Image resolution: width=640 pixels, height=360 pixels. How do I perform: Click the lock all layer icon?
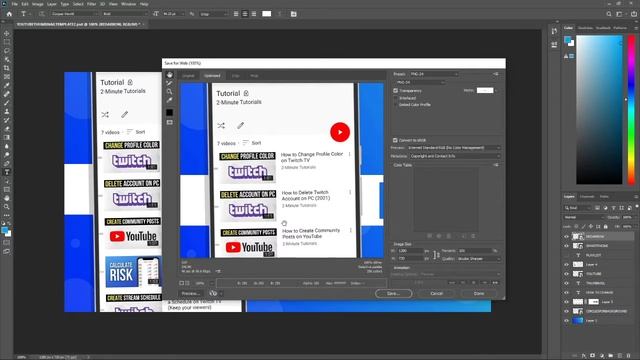(x=606, y=227)
